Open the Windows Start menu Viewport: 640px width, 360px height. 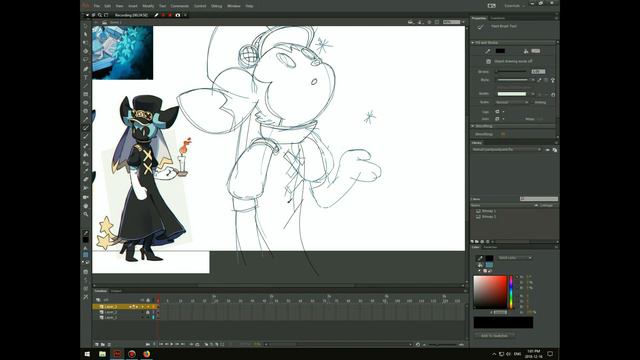click(x=87, y=354)
